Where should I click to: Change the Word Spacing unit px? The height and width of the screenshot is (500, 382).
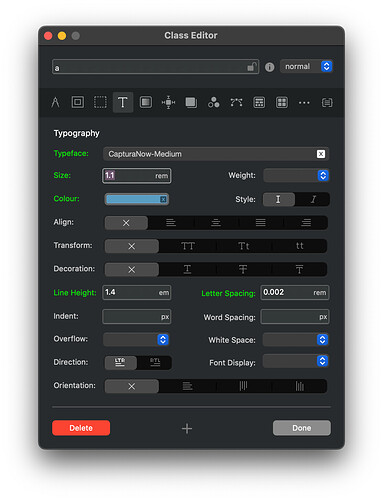pos(323,317)
